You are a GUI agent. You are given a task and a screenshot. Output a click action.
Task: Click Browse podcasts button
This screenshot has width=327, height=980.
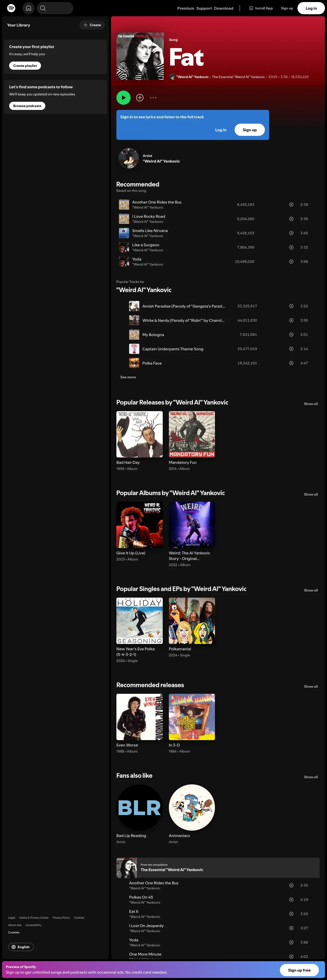(x=27, y=106)
